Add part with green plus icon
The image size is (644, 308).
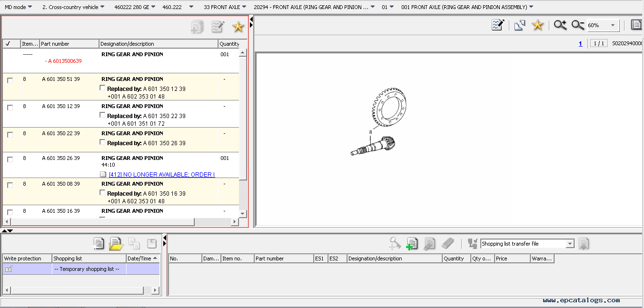click(x=412, y=244)
